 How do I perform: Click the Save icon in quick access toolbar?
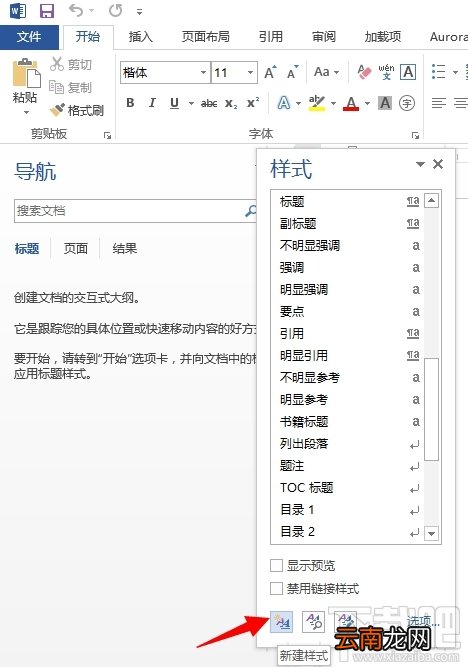[47, 11]
